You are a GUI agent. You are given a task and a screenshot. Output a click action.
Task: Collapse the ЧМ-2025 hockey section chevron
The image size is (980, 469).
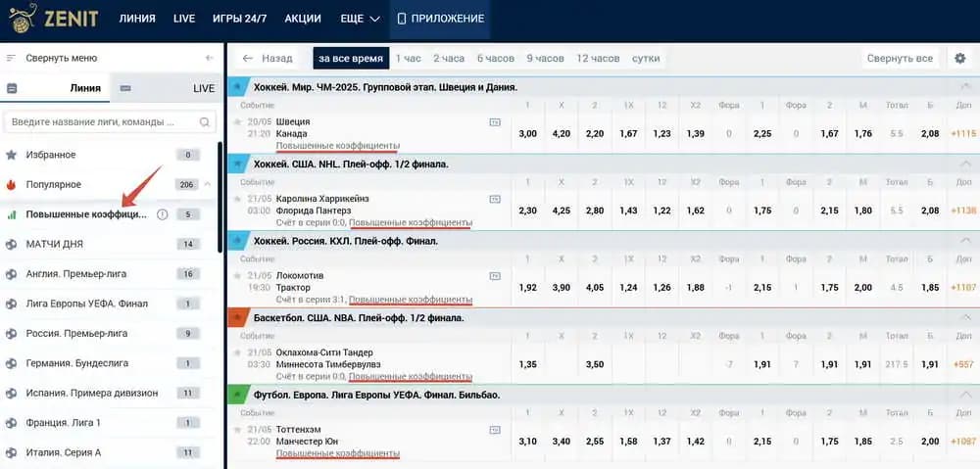click(964, 87)
